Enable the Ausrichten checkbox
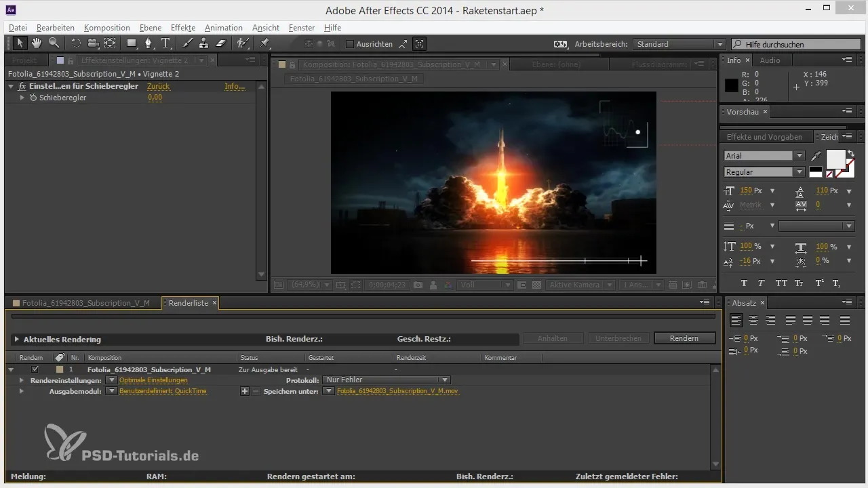This screenshot has width=868, height=488. (350, 44)
